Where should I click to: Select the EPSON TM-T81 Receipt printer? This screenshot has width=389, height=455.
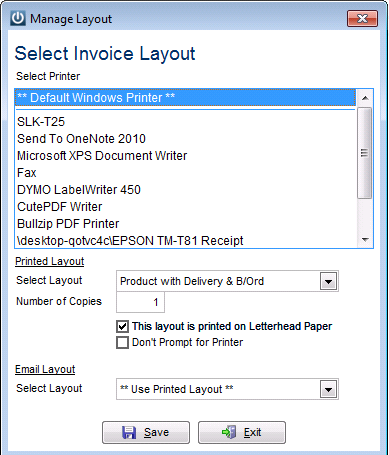185,240
